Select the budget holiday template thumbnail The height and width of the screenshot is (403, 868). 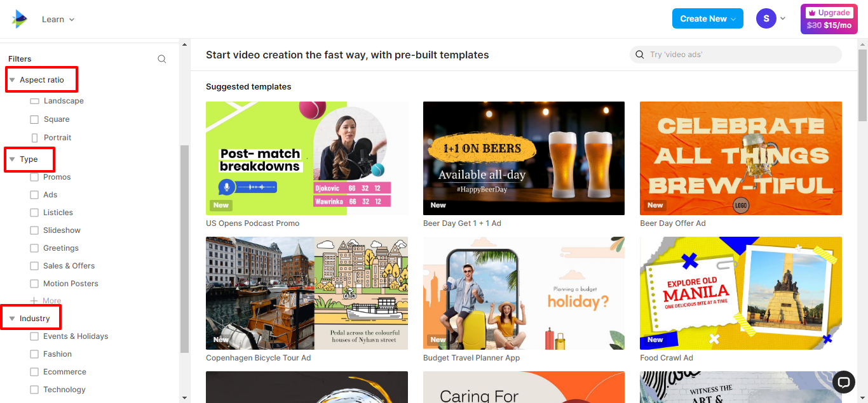(524, 293)
